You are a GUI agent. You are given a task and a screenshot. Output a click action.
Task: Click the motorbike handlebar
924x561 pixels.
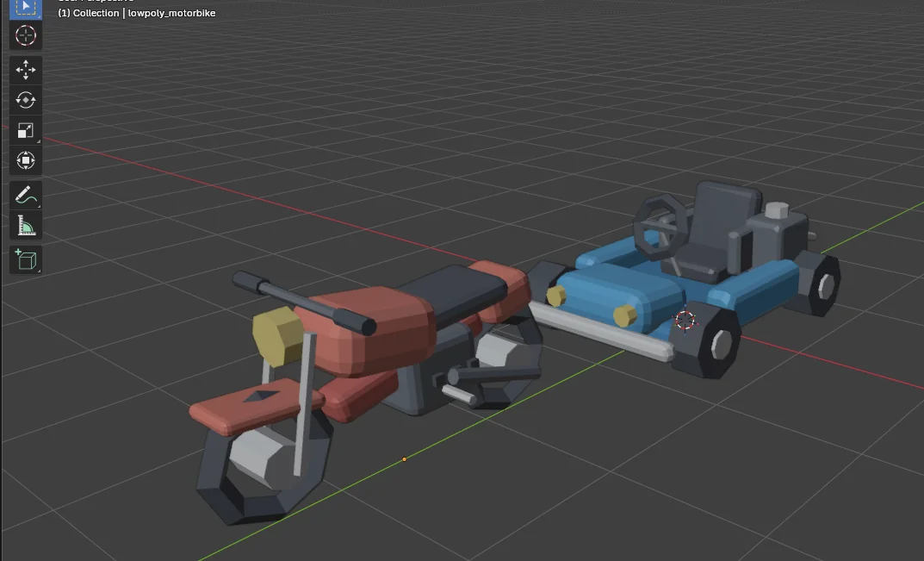click(303, 303)
